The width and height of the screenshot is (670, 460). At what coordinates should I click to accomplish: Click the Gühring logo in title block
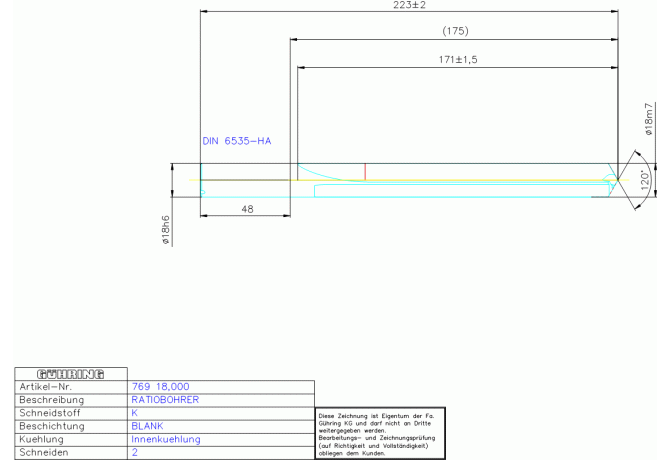point(71,374)
